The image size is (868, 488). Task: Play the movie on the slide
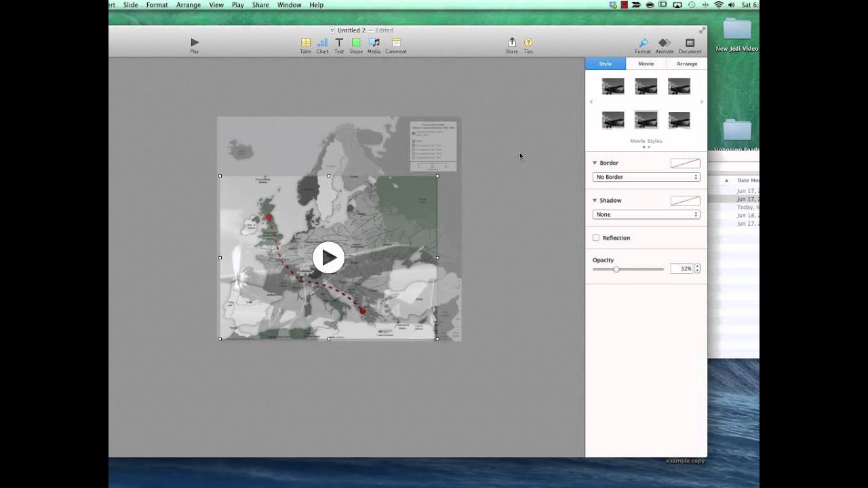pos(328,258)
